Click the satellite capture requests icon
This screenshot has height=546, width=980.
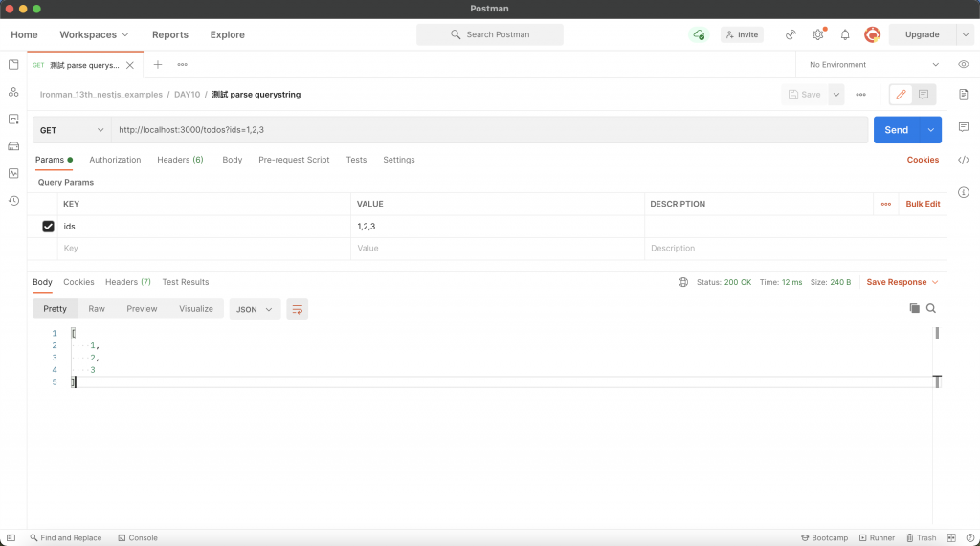(x=791, y=35)
